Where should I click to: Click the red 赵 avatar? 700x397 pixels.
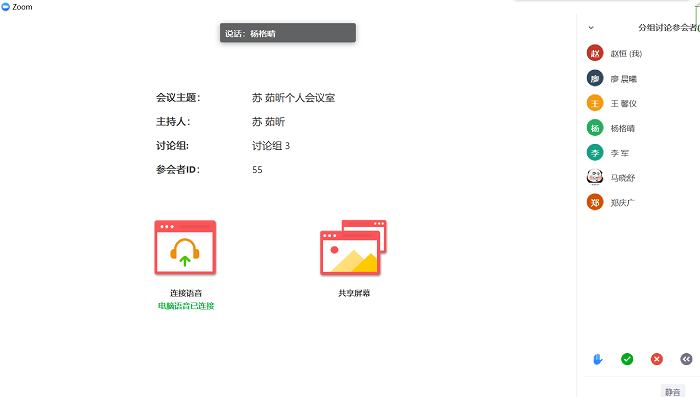pos(595,53)
